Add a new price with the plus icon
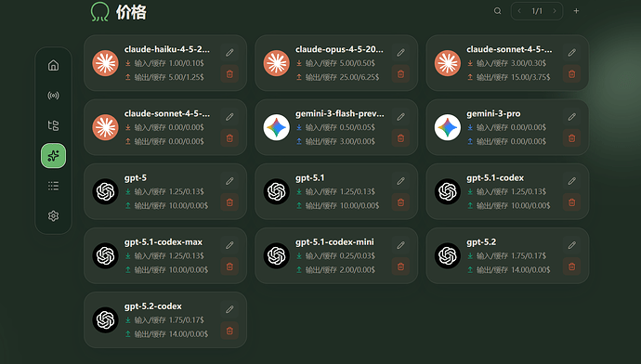The height and width of the screenshot is (364, 641). click(x=576, y=11)
